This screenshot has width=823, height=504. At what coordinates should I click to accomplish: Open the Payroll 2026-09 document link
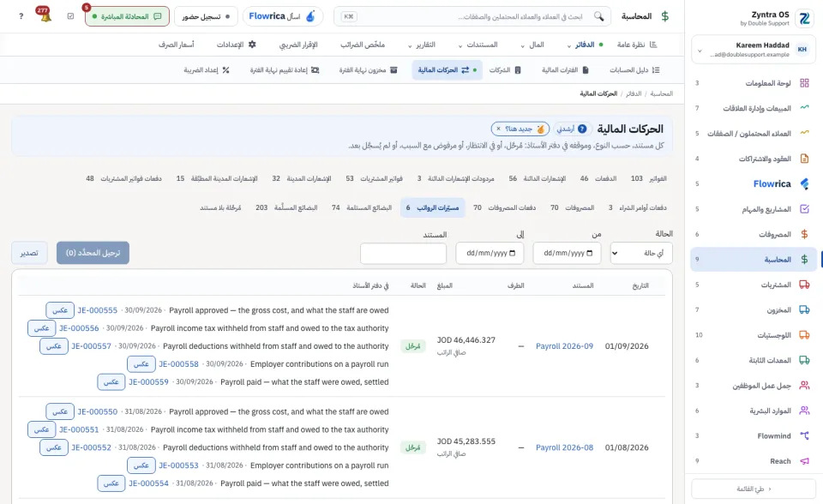pos(564,346)
